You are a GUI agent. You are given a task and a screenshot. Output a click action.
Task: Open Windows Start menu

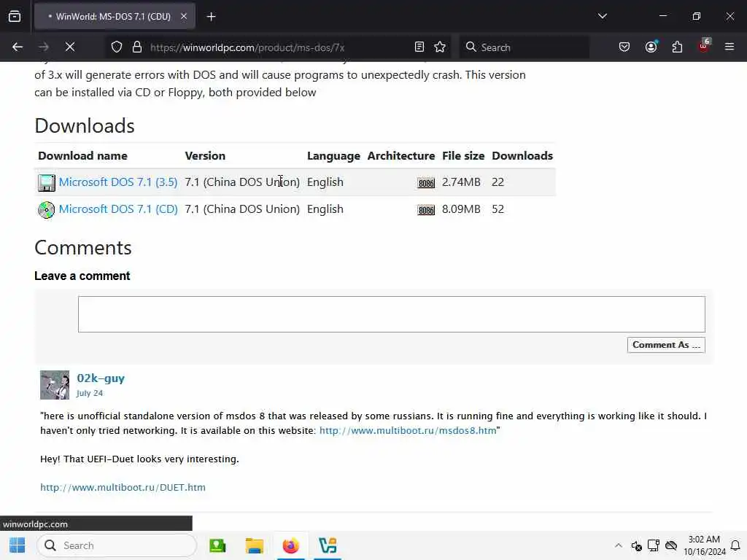pyautogui.click(x=18, y=545)
